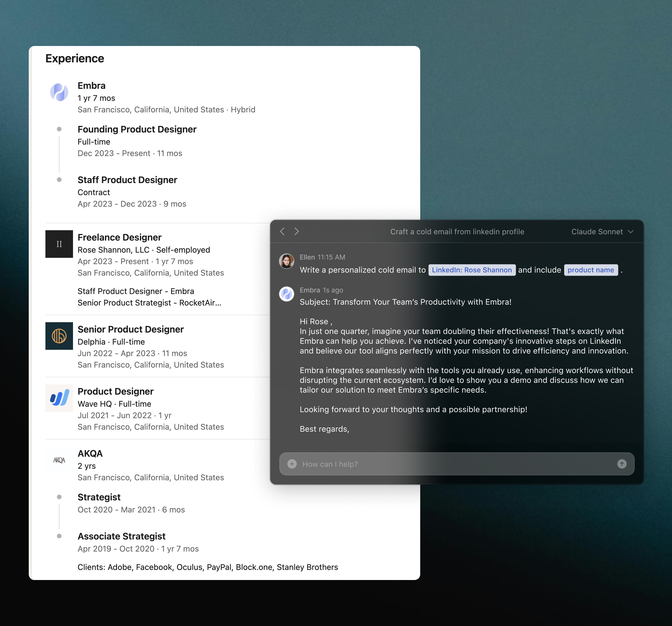Click Ellen's profile avatar
Screen dimensions: 672x626
click(x=286, y=261)
